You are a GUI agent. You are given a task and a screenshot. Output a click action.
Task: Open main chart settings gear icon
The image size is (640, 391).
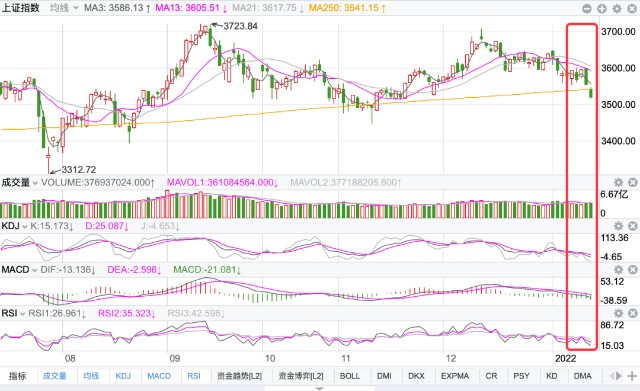tap(617, 9)
